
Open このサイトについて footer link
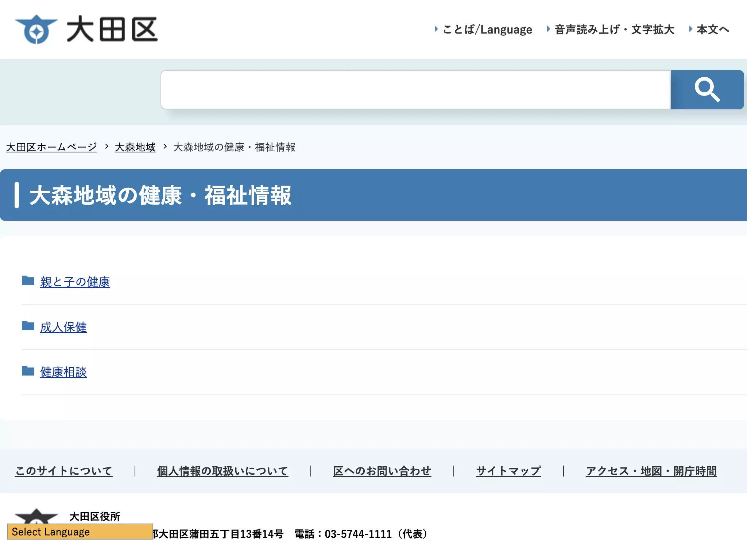(63, 471)
